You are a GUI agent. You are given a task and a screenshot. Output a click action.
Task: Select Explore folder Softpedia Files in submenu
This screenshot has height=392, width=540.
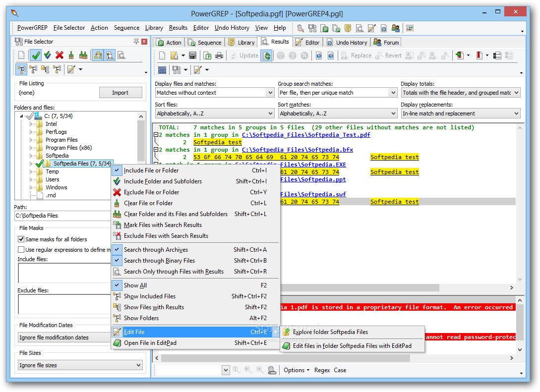(352, 332)
